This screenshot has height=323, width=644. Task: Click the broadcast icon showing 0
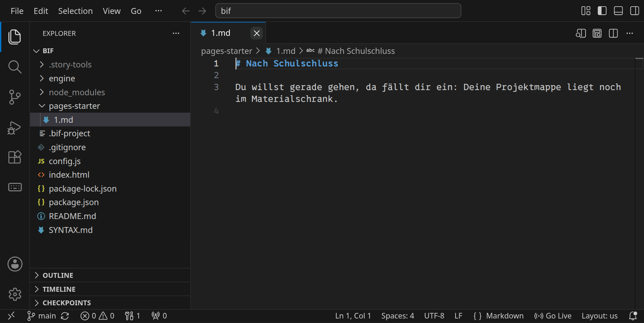159,316
